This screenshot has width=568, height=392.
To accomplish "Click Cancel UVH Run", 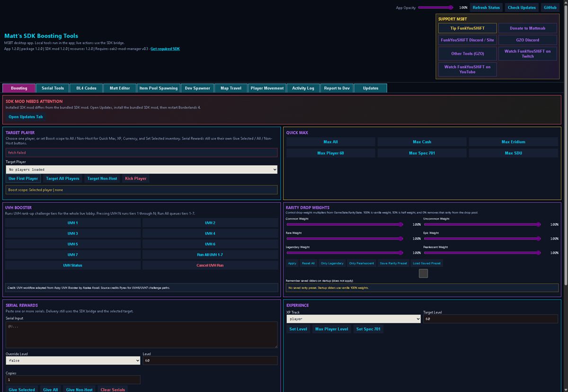I will coord(210,266).
